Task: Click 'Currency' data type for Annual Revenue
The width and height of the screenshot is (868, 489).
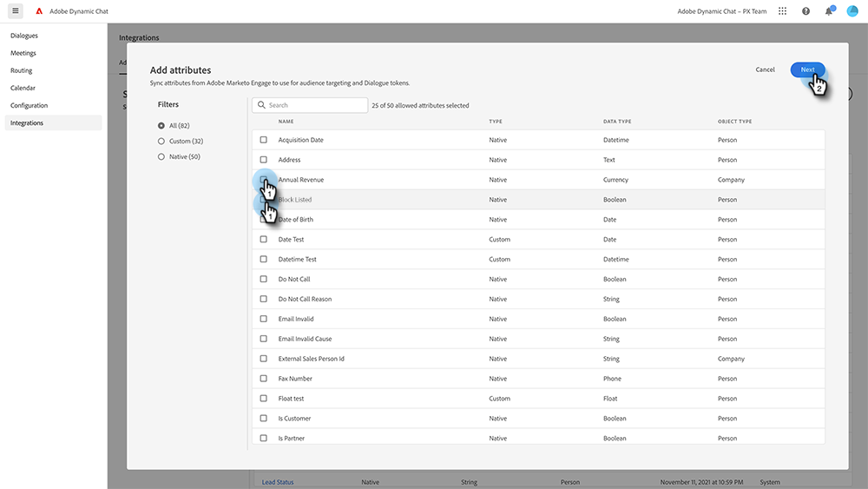Action: pyautogui.click(x=615, y=180)
